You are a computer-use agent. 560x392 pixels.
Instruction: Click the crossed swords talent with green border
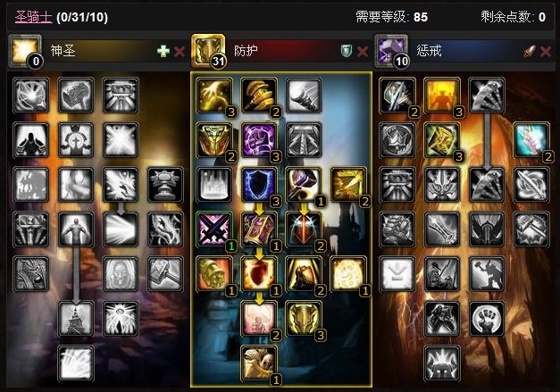(x=214, y=229)
